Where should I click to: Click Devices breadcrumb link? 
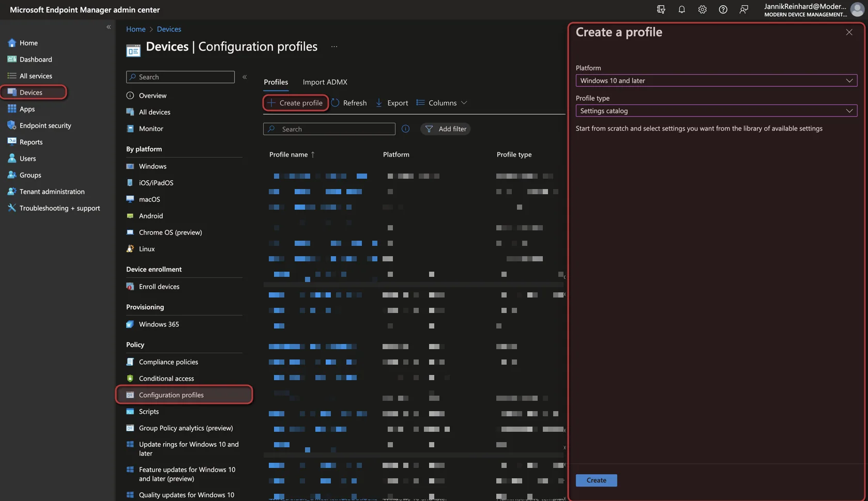(169, 29)
